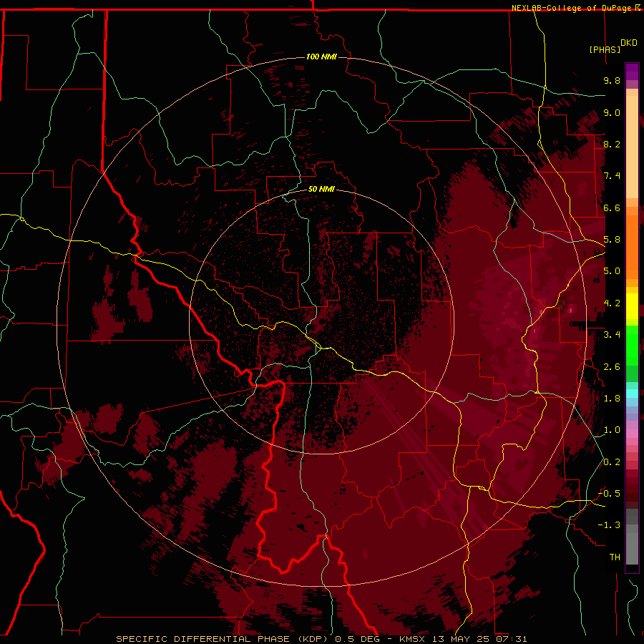Screen dimensions: 644x644
Task: Click the 50 NMI range ring label
Action: coord(321,189)
